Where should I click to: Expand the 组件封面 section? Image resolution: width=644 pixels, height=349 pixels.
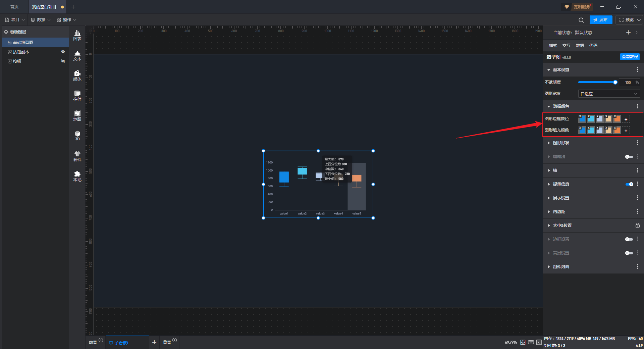(549, 267)
